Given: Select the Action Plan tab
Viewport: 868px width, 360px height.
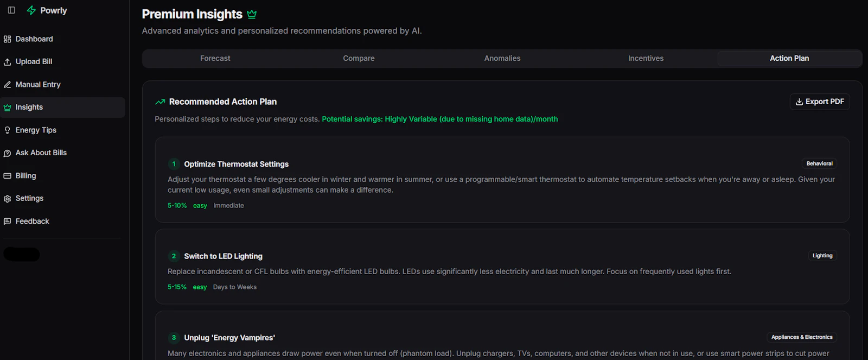Looking at the screenshot, I should (x=789, y=59).
